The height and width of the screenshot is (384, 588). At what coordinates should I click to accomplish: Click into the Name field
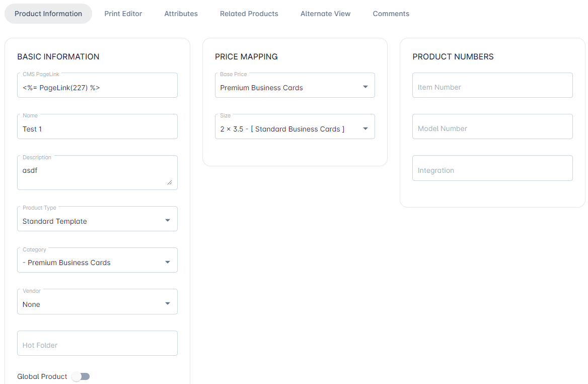[97, 129]
